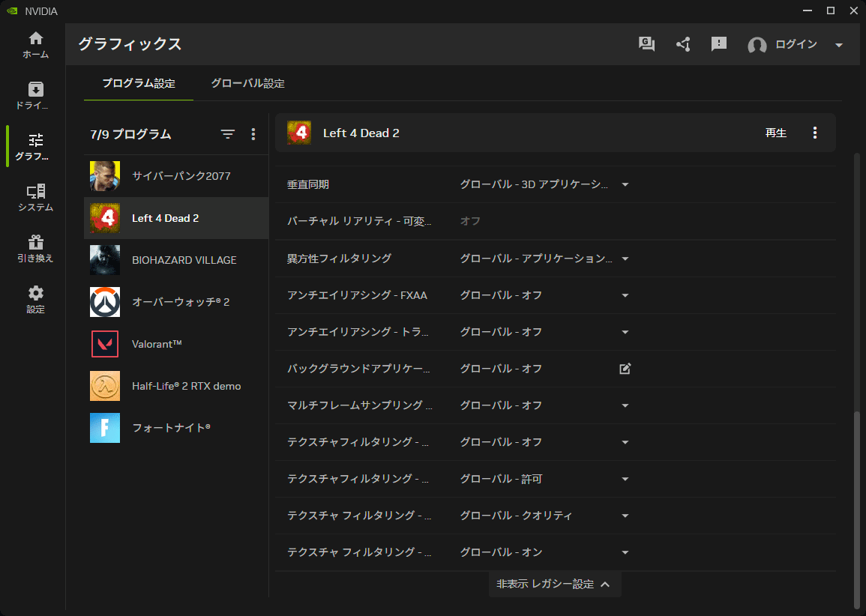
Task: Expand the anisotropic filtering (異方性フィルタリング) dropdown
Action: (x=625, y=259)
